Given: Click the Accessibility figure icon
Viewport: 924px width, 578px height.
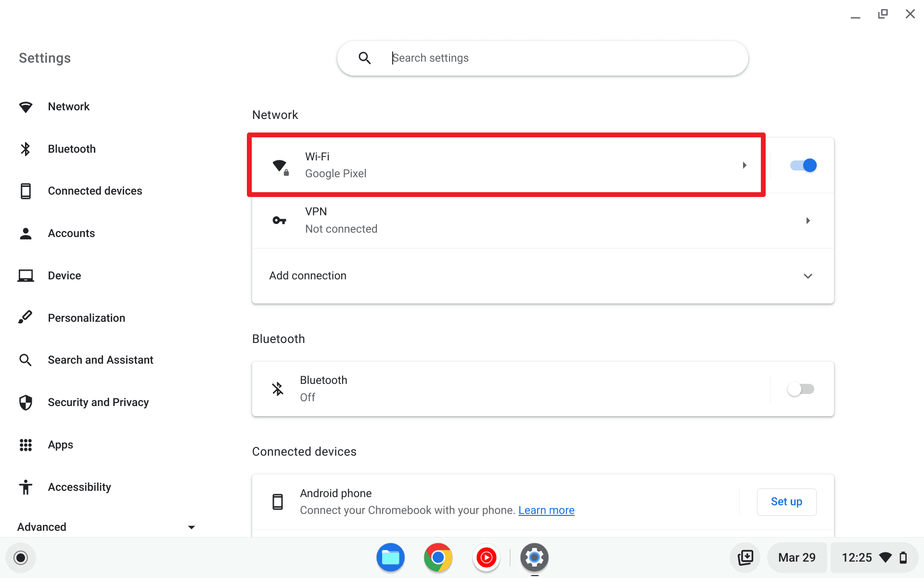Looking at the screenshot, I should tap(26, 487).
